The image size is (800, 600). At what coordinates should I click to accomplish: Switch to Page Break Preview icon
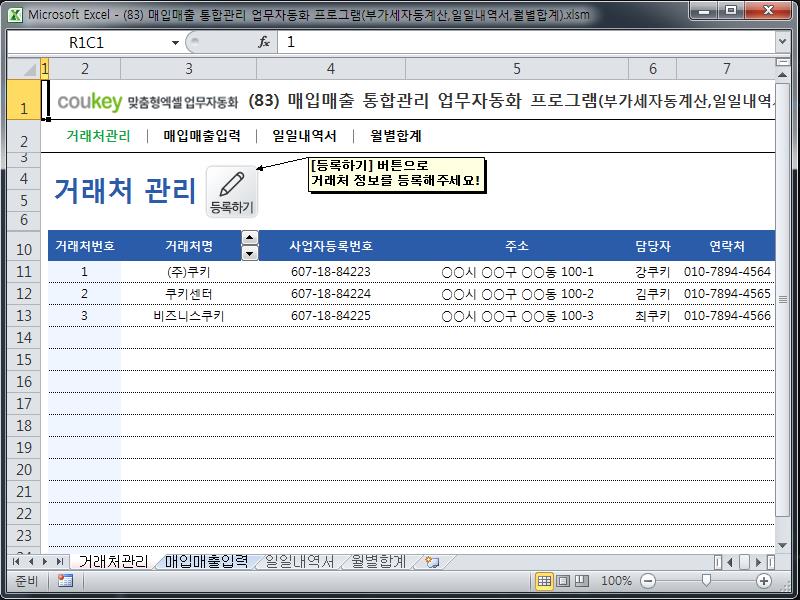point(582,581)
